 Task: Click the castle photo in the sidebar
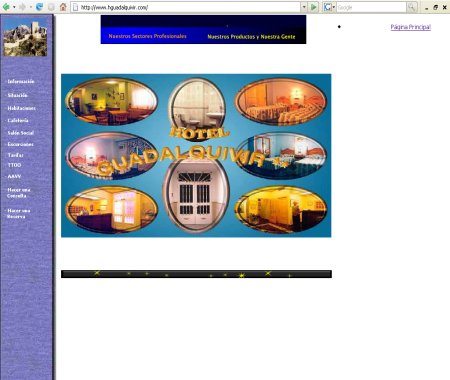point(25,37)
